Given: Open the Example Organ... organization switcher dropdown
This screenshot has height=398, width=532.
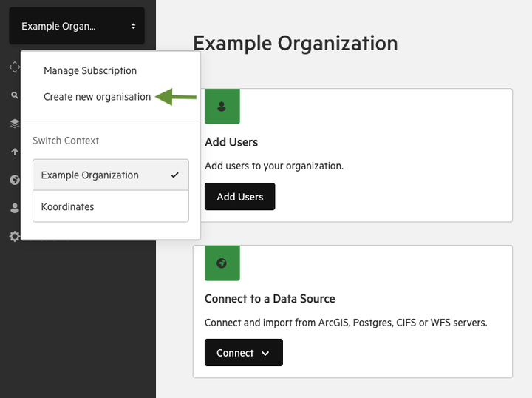Looking at the screenshot, I should (77, 26).
